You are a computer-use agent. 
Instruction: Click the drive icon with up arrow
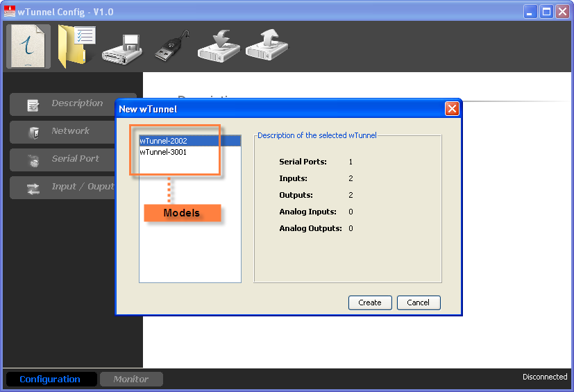(267, 47)
